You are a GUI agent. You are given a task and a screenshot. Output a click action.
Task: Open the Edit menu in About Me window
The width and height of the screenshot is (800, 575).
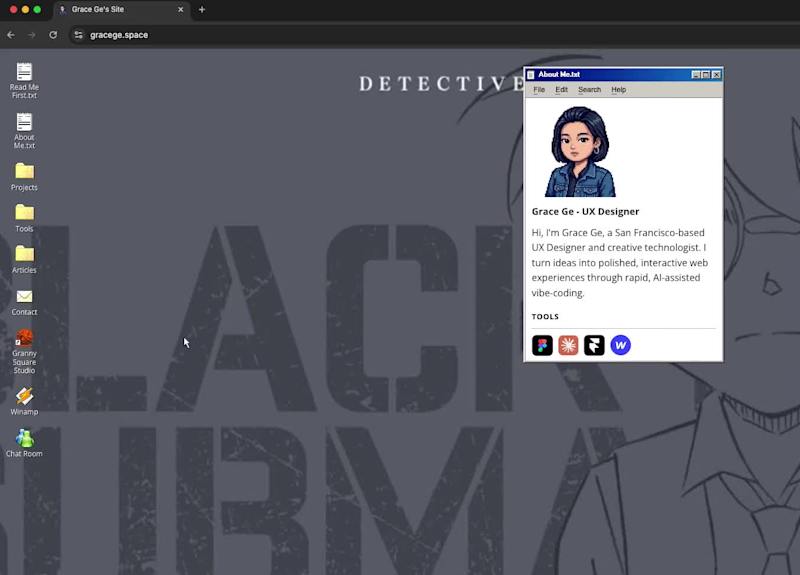click(x=561, y=90)
